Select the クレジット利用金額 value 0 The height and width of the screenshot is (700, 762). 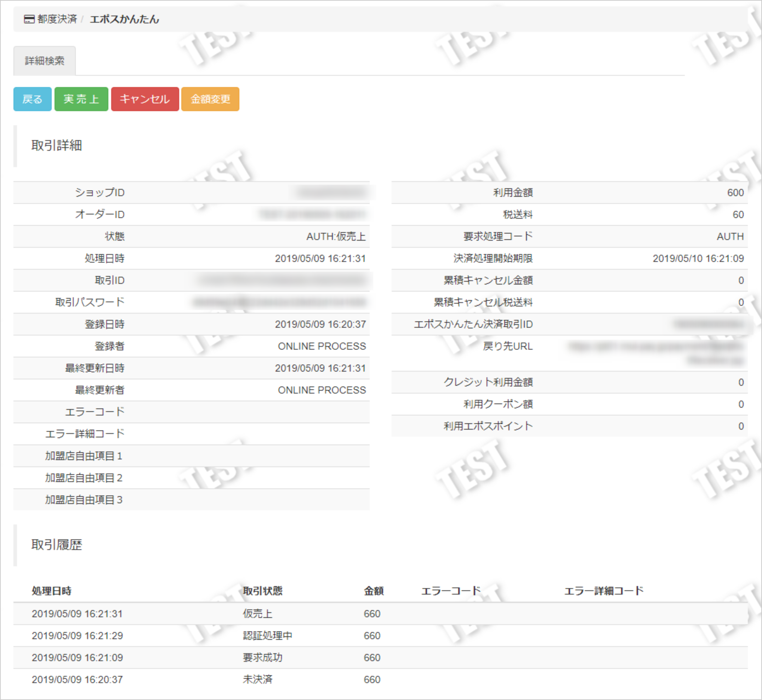coord(741,382)
